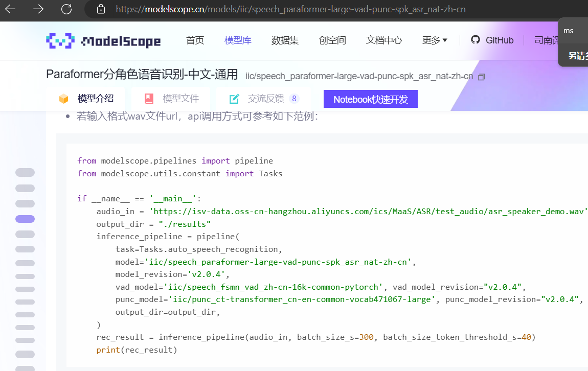Click the bullet text 若输入格式wav文件url

[x=127, y=116]
